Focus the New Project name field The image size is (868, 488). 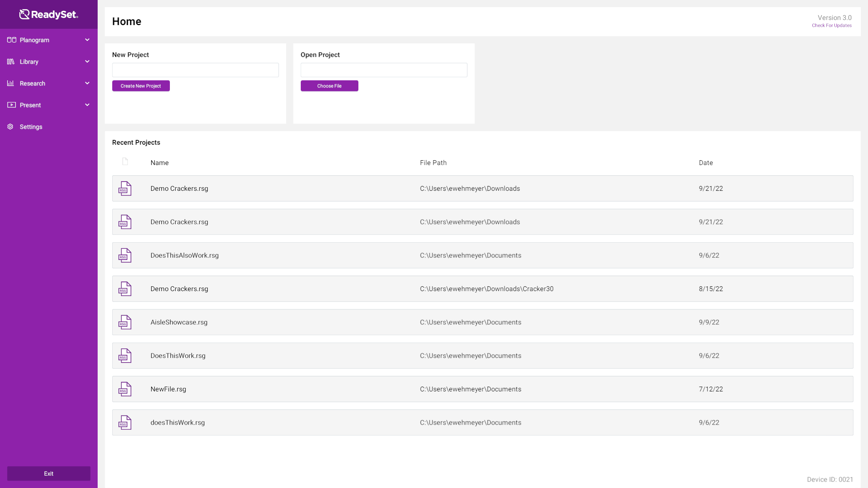tap(195, 70)
